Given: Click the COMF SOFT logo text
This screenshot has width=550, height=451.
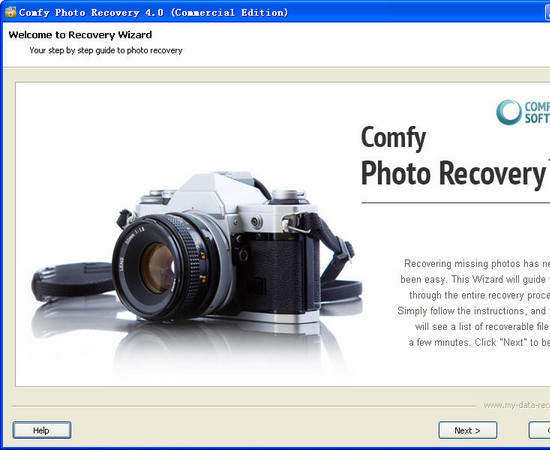Looking at the screenshot, I should 537,112.
